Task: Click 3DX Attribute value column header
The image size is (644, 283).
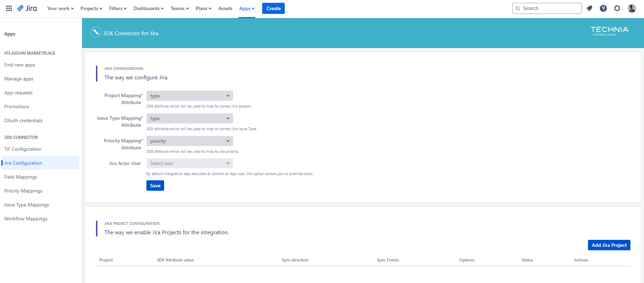Action: (175, 260)
